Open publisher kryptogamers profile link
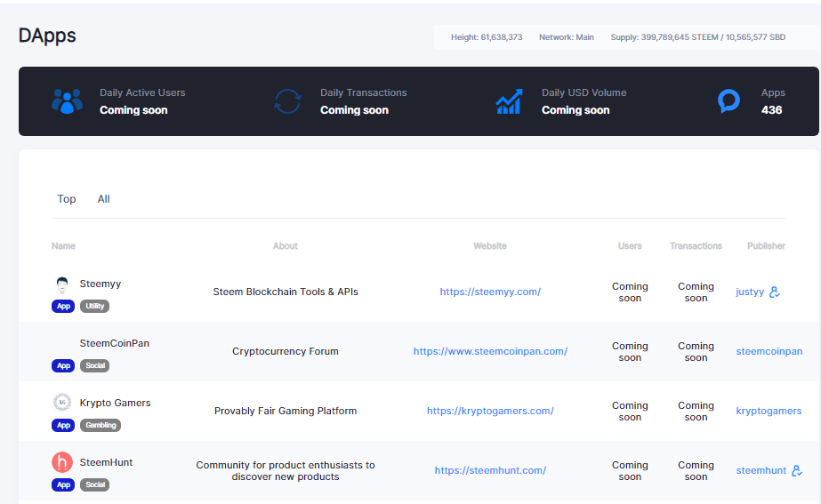This screenshot has height=504, width=821. click(769, 411)
